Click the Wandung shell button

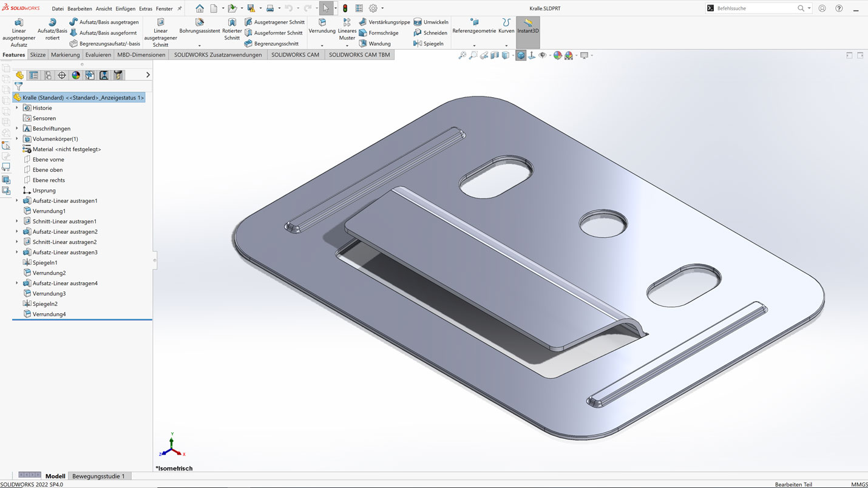[375, 44]
